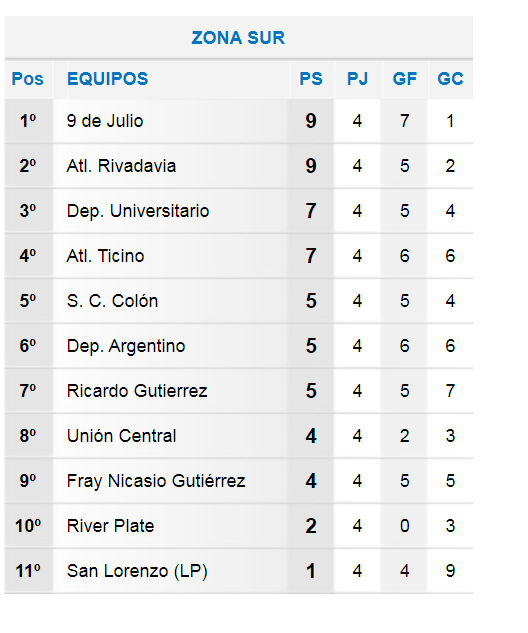Image resolution: width=528 pixels, height=633 pixels.
Task: Select the Pos column header
Action: click(27, 79)
